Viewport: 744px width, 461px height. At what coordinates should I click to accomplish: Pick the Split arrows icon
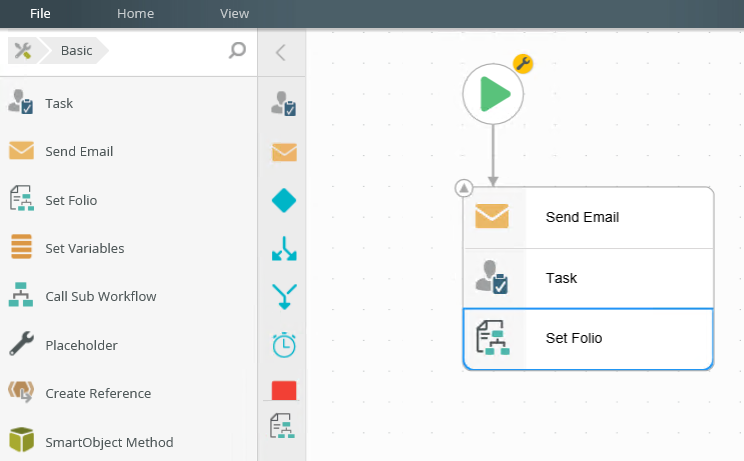[x=284, y=249]
